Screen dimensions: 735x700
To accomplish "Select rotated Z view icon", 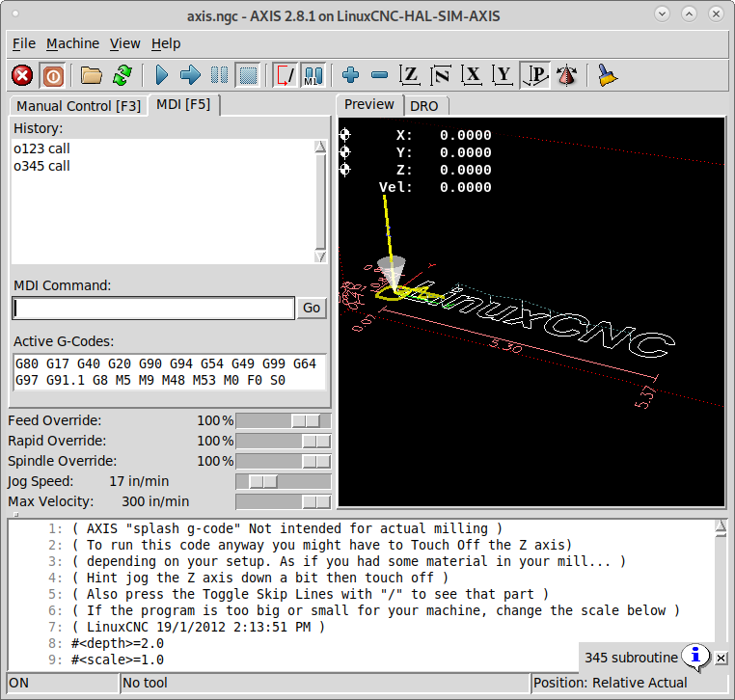I will tap(441, 75).
